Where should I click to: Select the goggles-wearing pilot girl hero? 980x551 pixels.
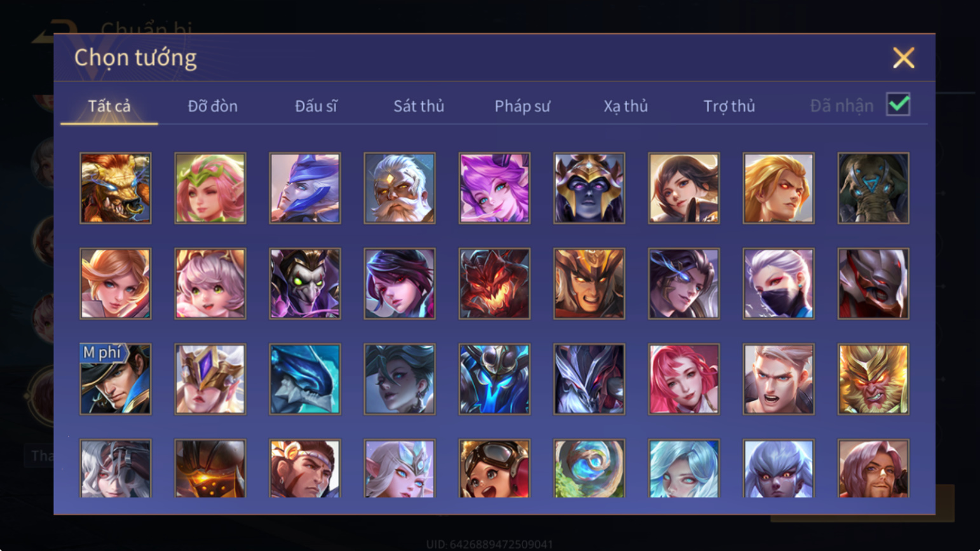click(x=494, y=468)
